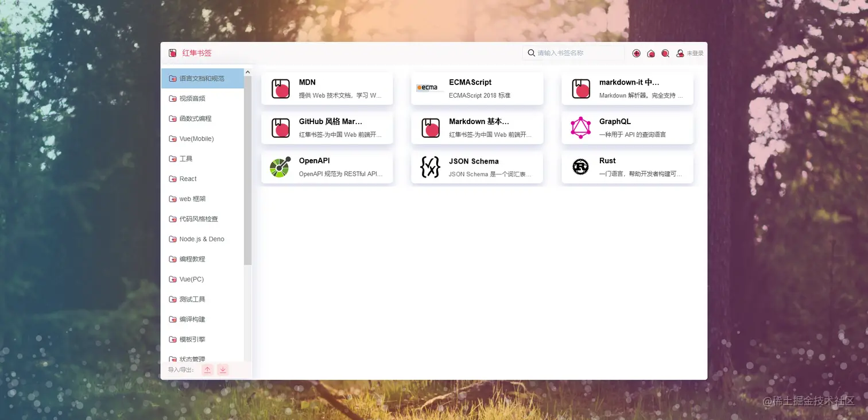Viewport: 868px width, 420px height.
Task: Click the sidebar scrollbar thumb
Action: [x=248, y=171]
